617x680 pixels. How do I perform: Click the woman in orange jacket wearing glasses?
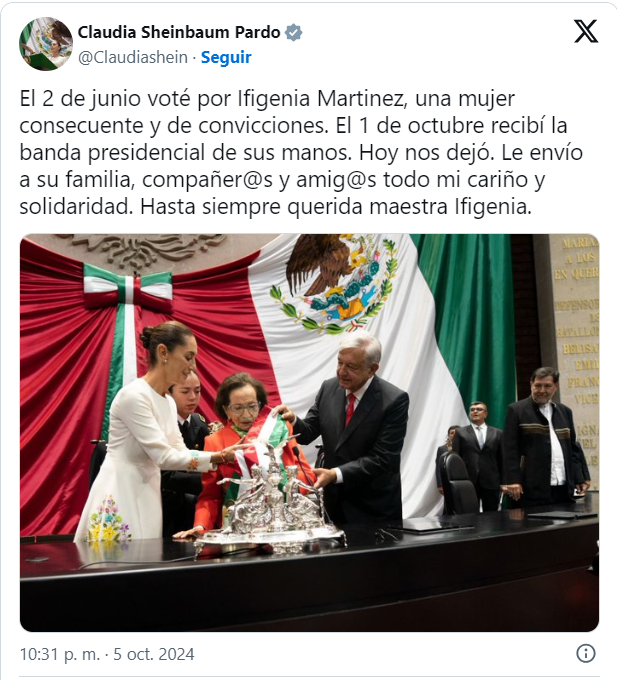point(243,447)
